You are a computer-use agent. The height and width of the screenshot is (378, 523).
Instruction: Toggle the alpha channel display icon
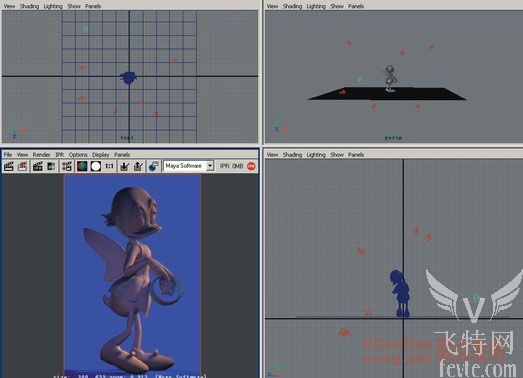point(96,166)
